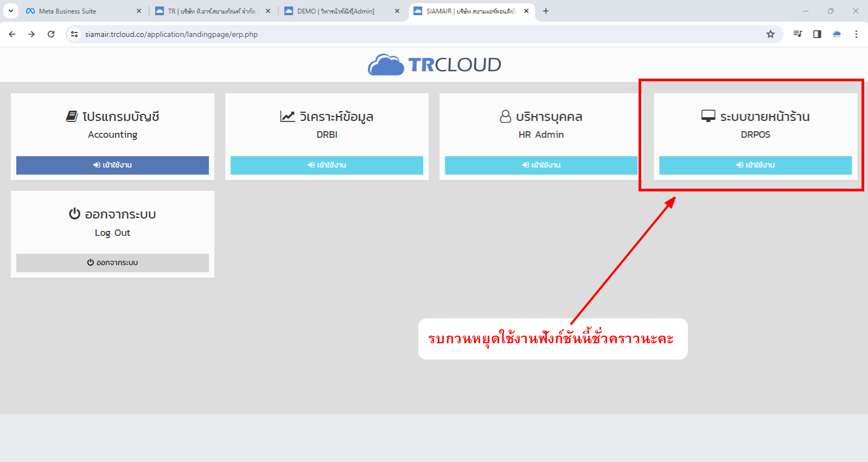Viewport: 868px width, 462px height.
Task: Click the TRCloud extension icon
Action: [x=837, y=34]
